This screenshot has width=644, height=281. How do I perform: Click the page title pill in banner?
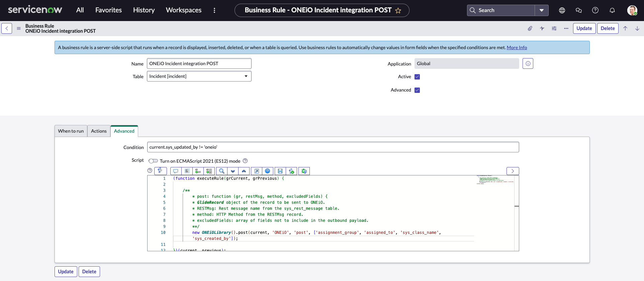click(x=322, y=10)
